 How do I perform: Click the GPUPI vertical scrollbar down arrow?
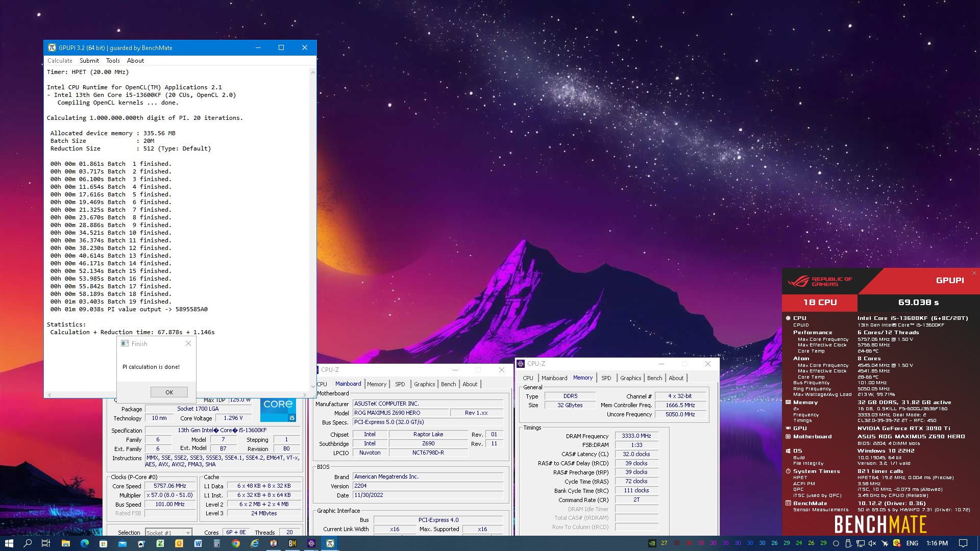[313, 387]
